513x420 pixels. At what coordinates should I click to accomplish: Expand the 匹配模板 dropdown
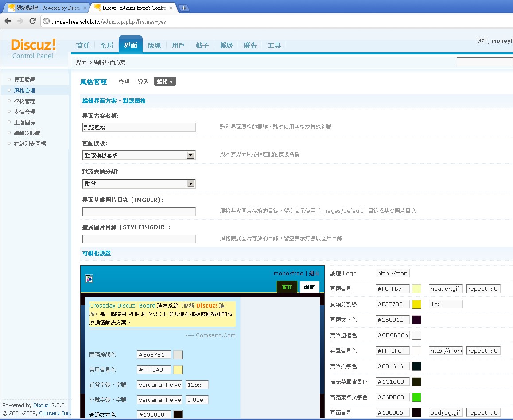tap(139, 155)
